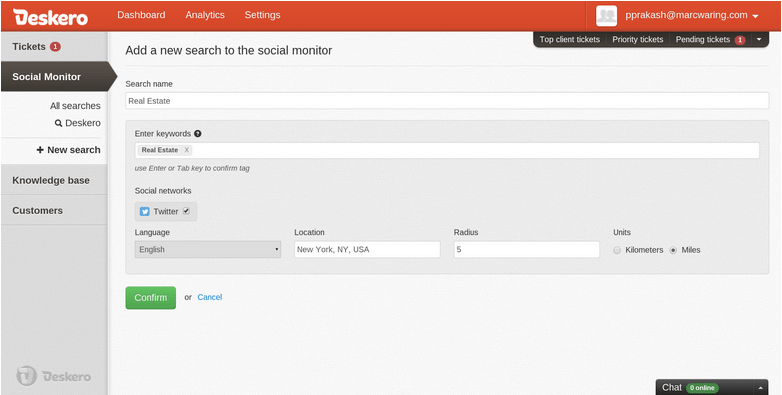Open the Settings menu
Screen dimensions: 782x395
(262, 15)
